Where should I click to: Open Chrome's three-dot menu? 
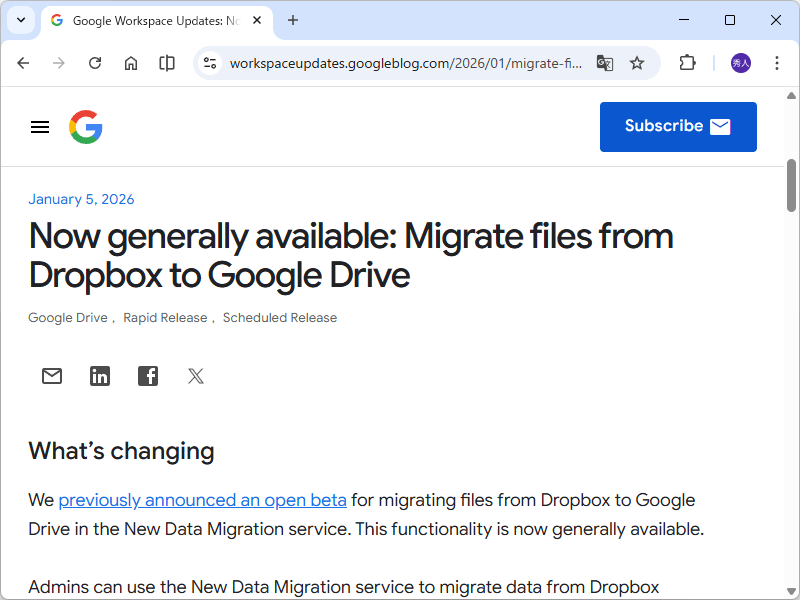[x=777, y=62]
